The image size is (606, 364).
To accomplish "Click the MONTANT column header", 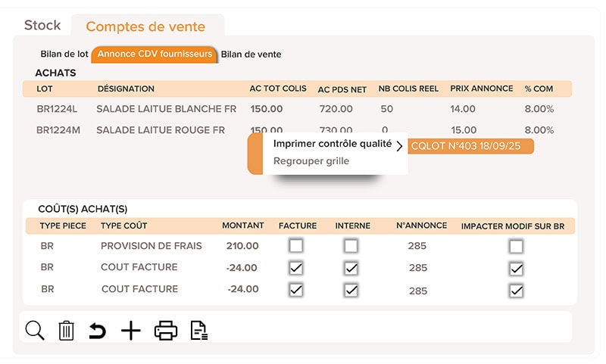I will click(243, 226).
